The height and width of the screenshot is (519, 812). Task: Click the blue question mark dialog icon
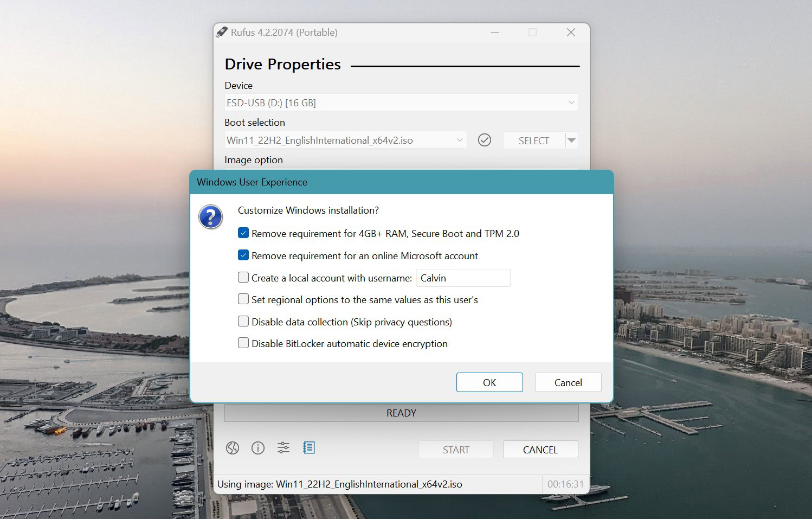(x=211, y=217)
